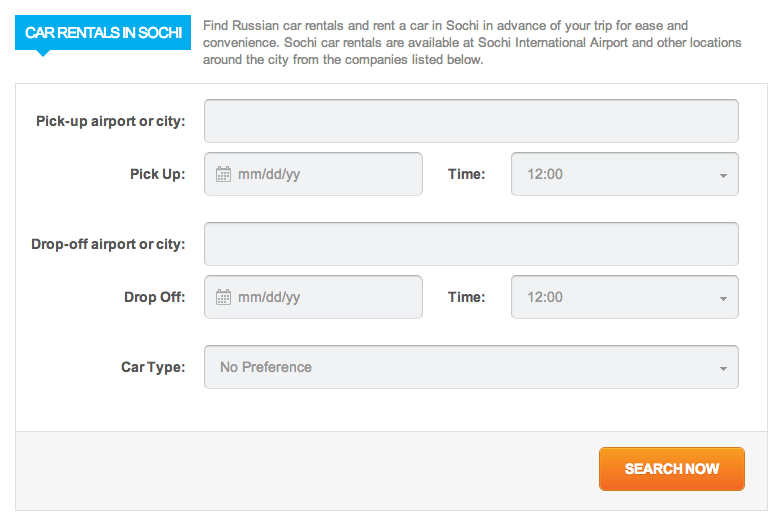Click the 'Pick Up:' date label
The height and width of the screenshot is (527, 783).
pos(157,174)
